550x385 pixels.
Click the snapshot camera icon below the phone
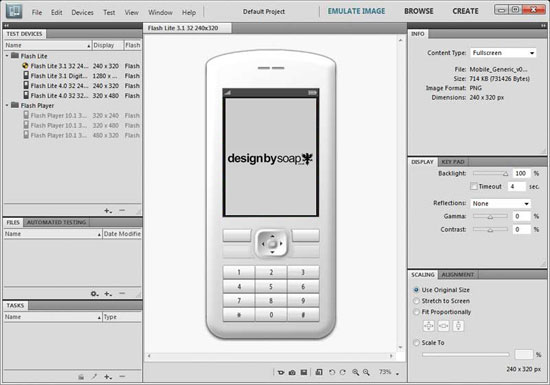[x=292, y=372]
